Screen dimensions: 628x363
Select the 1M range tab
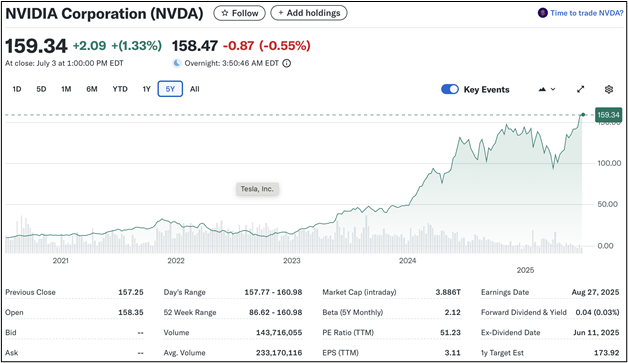[x=66, y=89]
